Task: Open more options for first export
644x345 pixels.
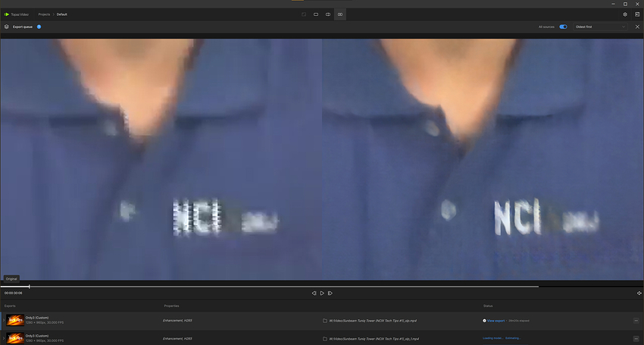Action: tap(636, 321)
